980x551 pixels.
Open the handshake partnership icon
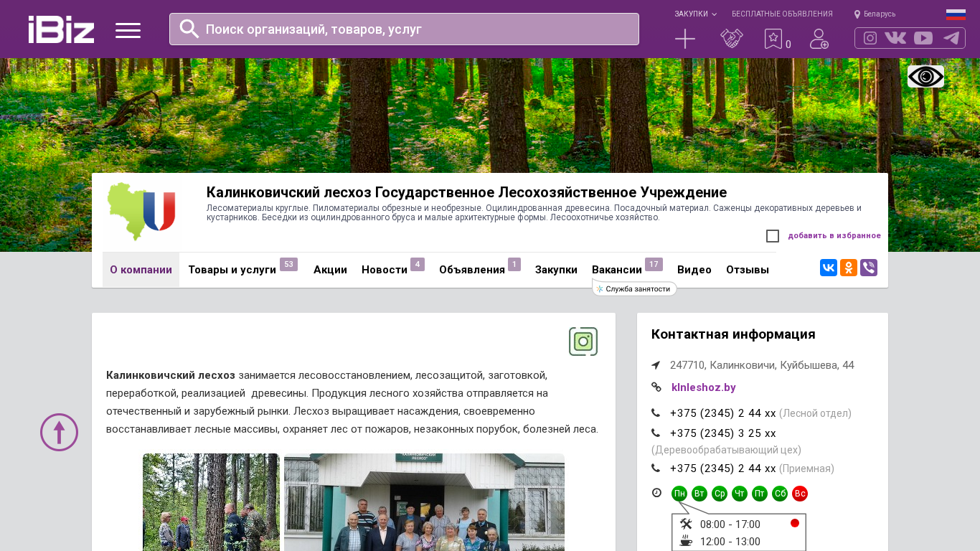pyautogui.click(x=731, y=39)
